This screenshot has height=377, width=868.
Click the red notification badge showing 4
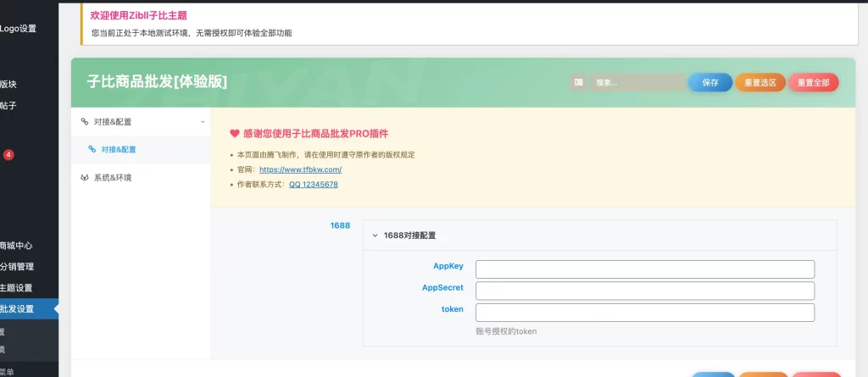(8, 155)
